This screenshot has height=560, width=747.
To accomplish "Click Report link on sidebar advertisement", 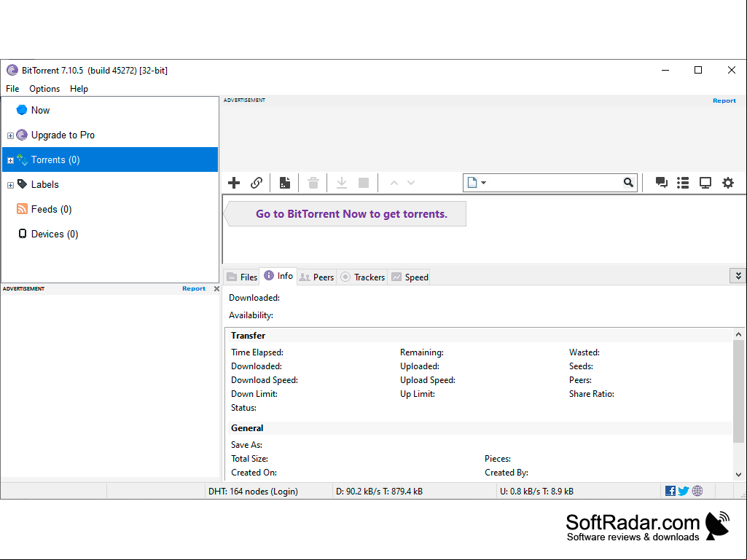I will click(x=193, y=288).
